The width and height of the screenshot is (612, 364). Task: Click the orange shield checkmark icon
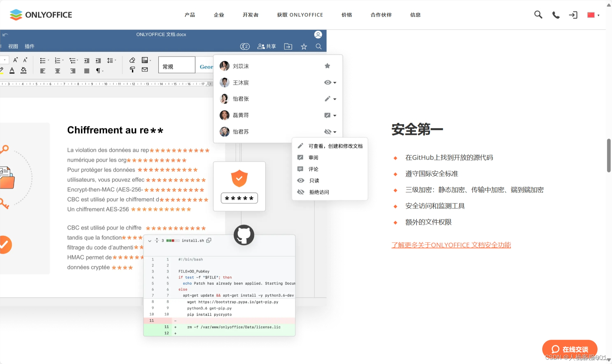click(239, 178)
